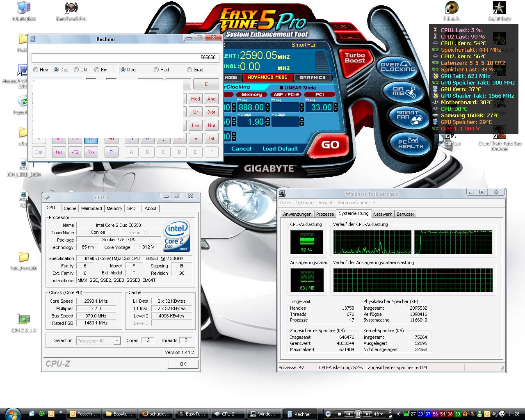Select the VB6_Portable folder on desktop
Viewport: 525px width, 420px height.
(24, 261)
